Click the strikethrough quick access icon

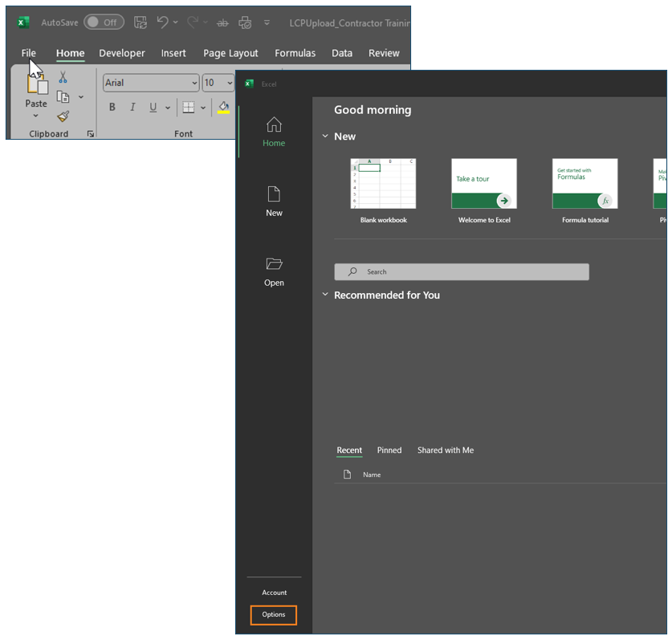point(222,22)
